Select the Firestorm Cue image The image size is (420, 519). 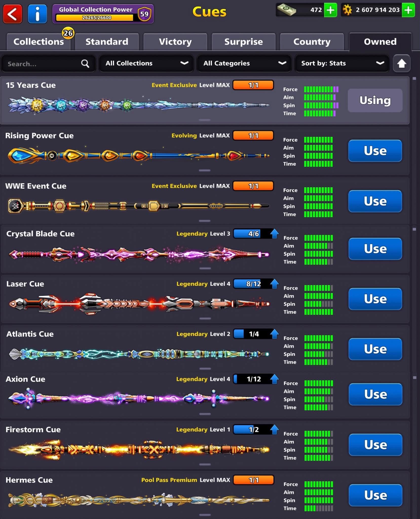point(139,450)
